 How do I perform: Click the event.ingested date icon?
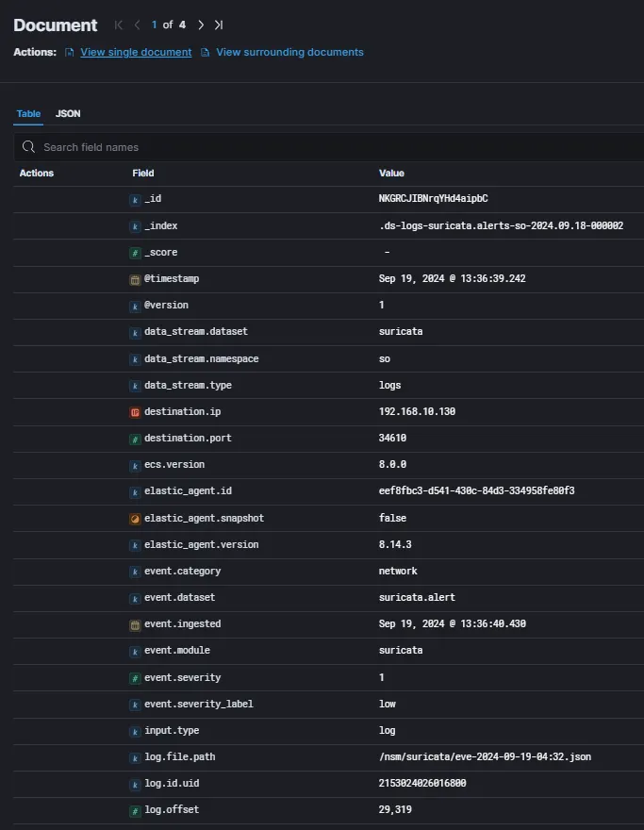pyautogui.click(x=135, y=624)
